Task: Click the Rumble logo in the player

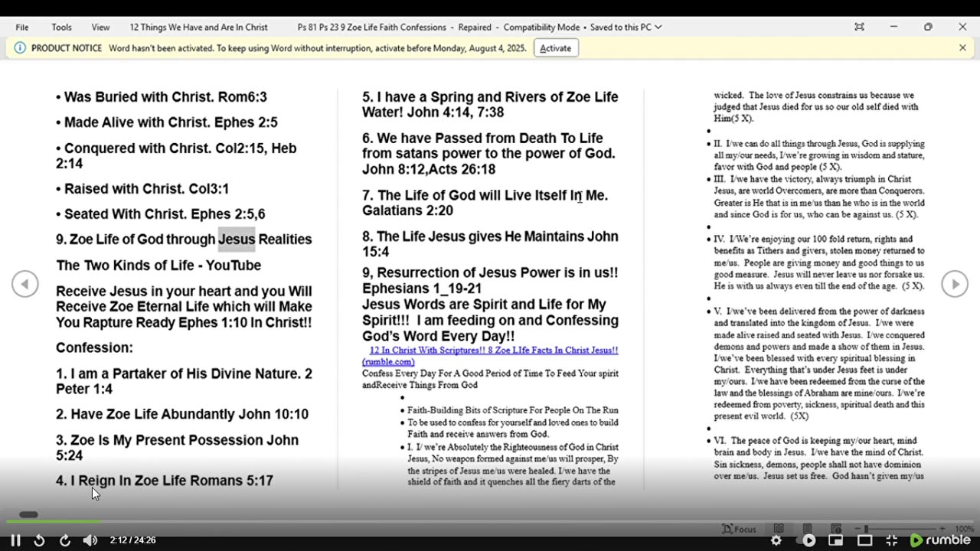Action: tap(940, 540)
